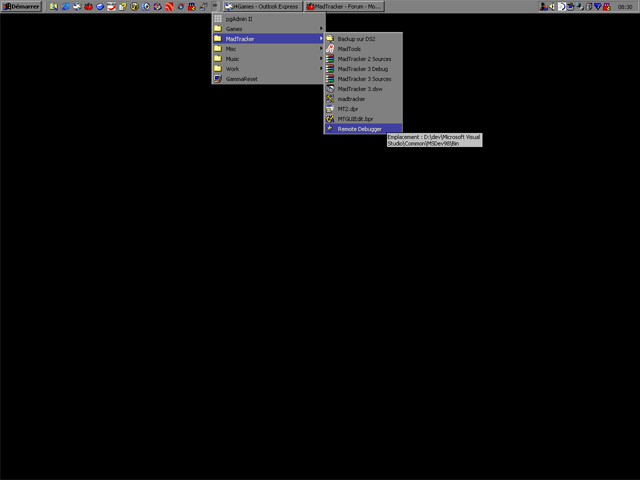The image size is (640, 480).
Task: Expand the Games folder submenu
Action: [269, 29]
